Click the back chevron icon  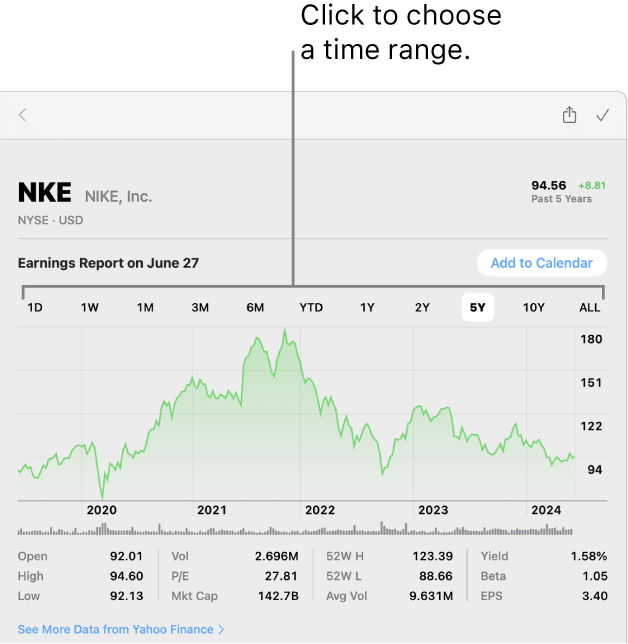point(23,115)
